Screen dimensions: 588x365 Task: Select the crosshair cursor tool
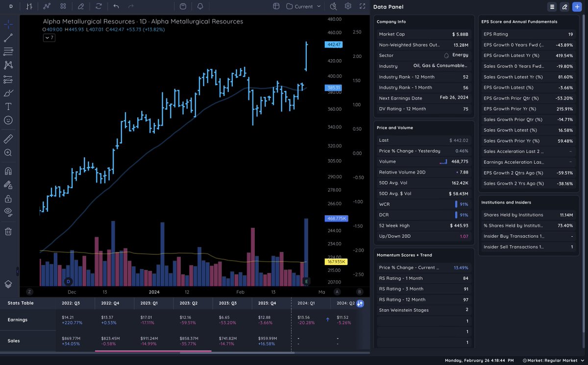click(x=8, y=24)
